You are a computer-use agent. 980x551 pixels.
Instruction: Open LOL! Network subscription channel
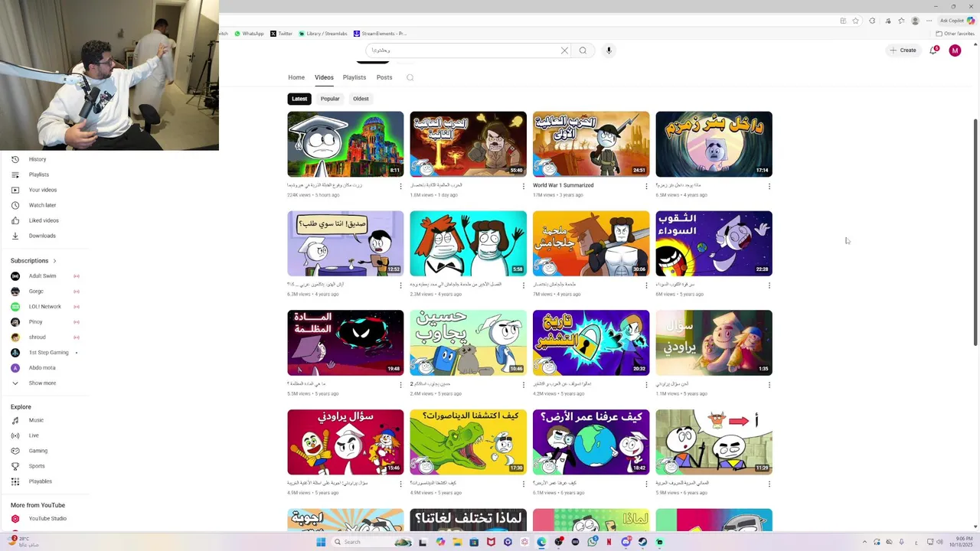tap(44, 307)
